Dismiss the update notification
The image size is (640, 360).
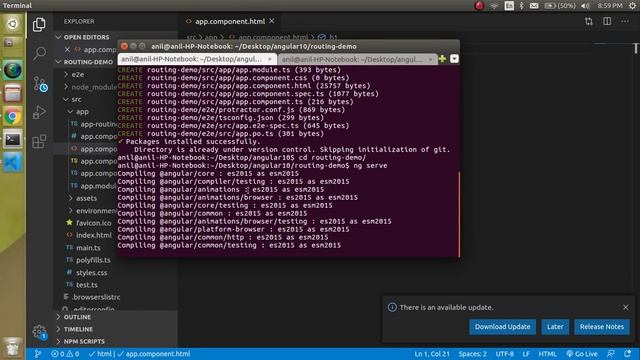pyautogui.click(x=626, y=307)
